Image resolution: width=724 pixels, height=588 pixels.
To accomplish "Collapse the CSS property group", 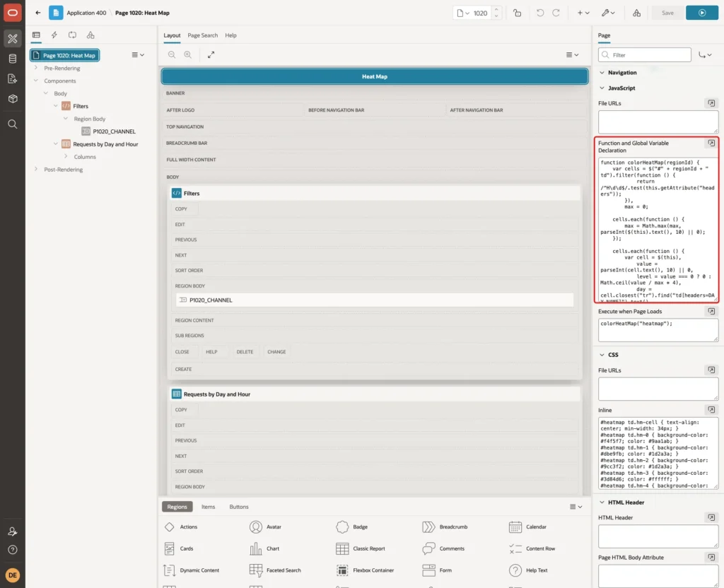I will tap(602, 355).
